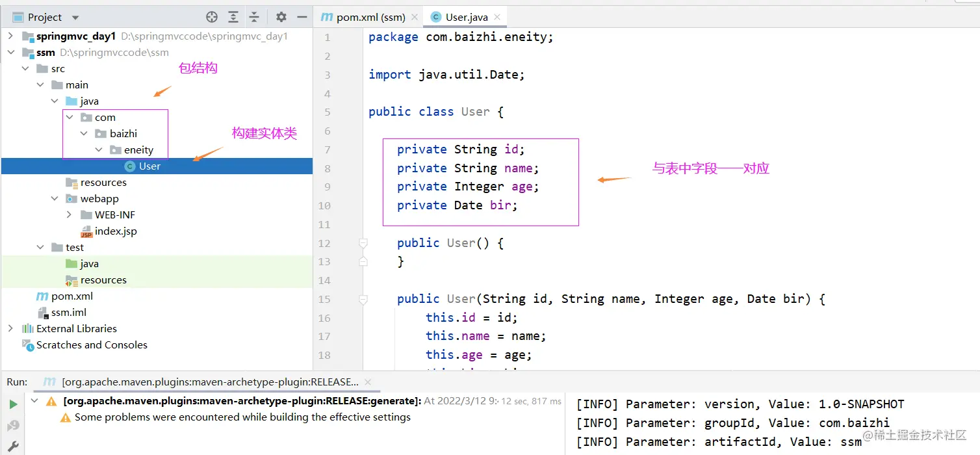Collapse the java source folder under main
Screen dimensions: 980x455
(x=55, y=101)
